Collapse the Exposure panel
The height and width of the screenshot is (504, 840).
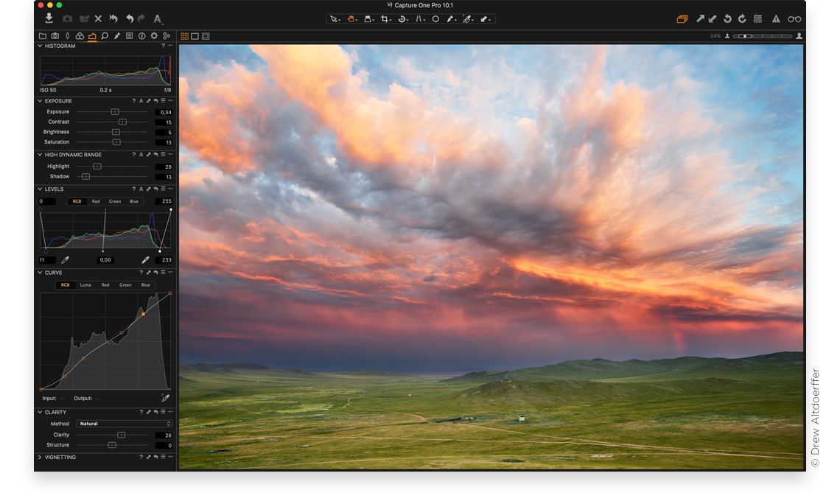(x=40, y=101)
